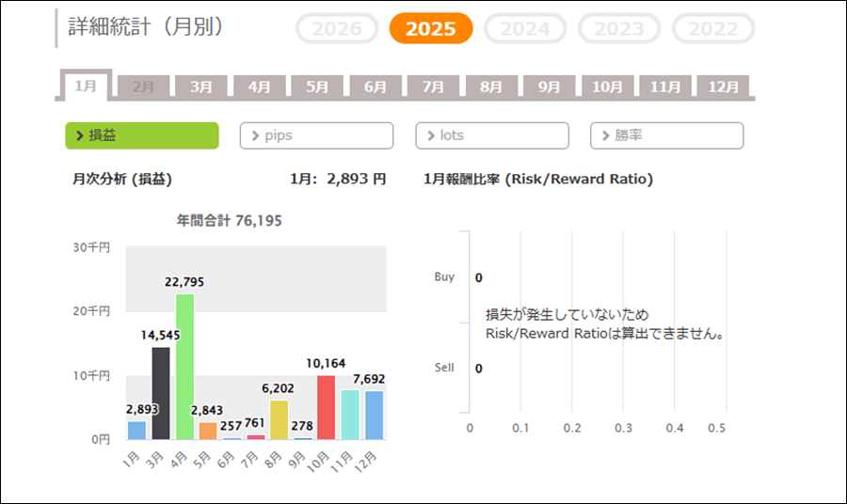Viewport: 847px width, 504px height.
Task: Select the red October bar showing 10,164
Action: coord(327,407)
